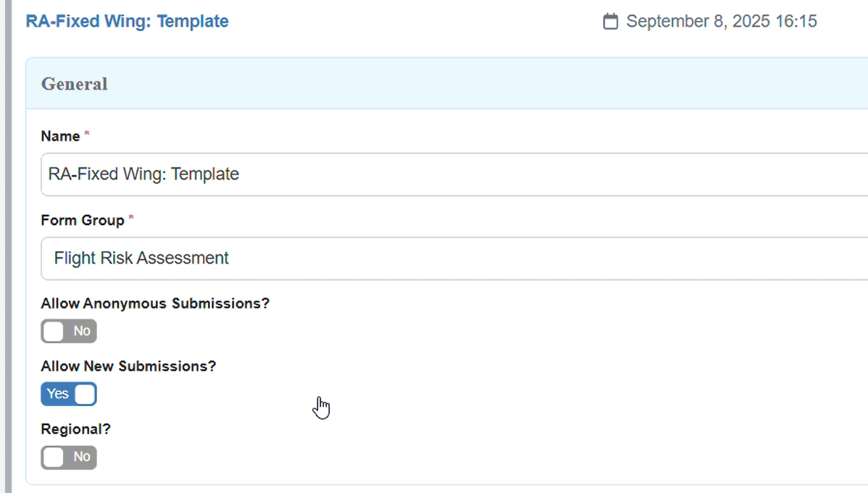The width and height of the screenshot is (868, 493).
Task: Open the RA-Fixed Wing: Template title link
Action: tap(127, 21)
